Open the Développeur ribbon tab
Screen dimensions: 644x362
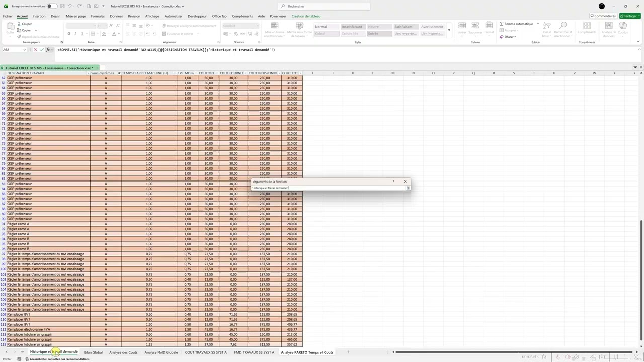coord(197,16)
